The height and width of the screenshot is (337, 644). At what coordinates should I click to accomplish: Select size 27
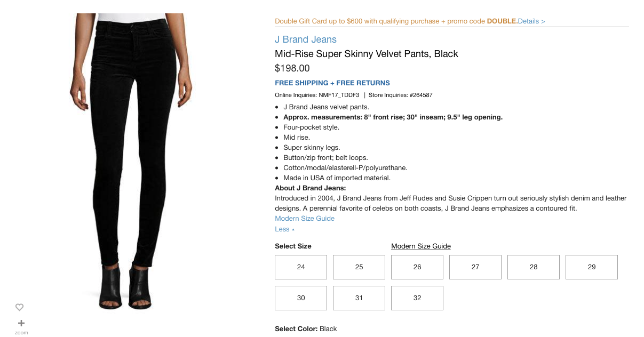coord(475,267)
